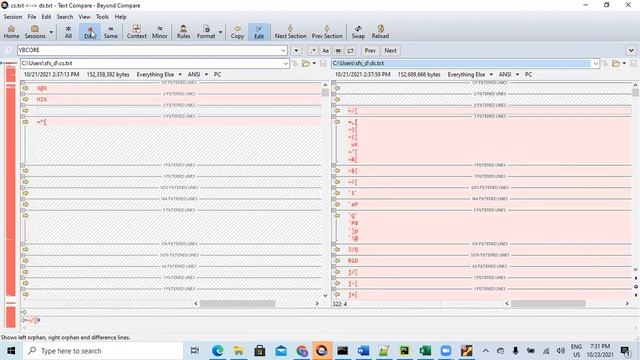Click the copy arrow beside left HIX line
Viewport: 640px width, 360px height.
[x=26, y=99]
